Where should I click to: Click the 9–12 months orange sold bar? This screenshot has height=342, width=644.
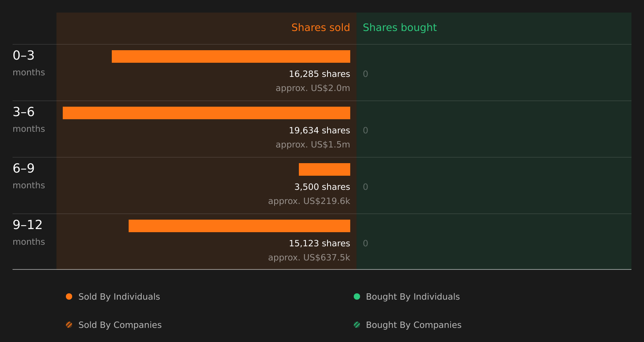(239, 226)
